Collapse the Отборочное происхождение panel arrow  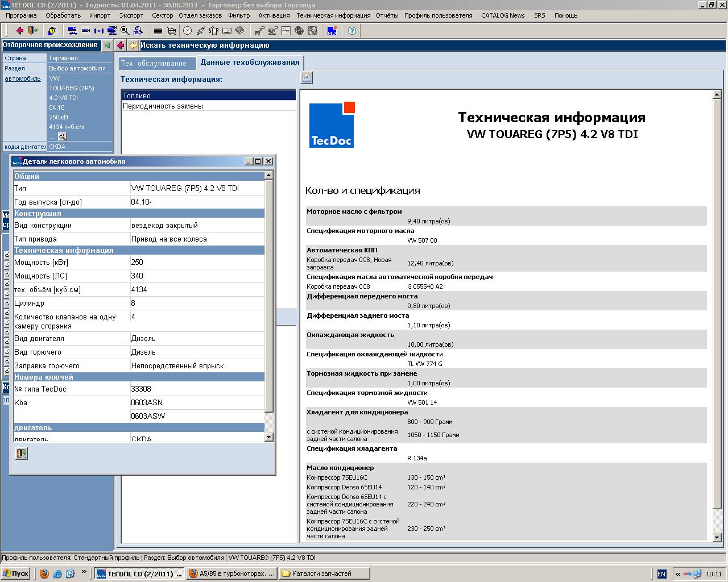coord(107,45)
